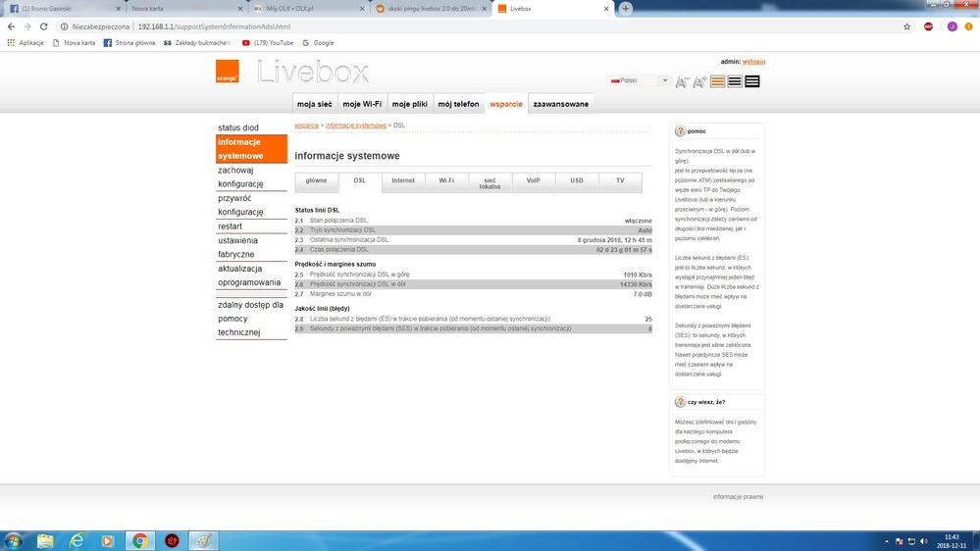This screenshot has height=551, width=980.
Task: Click the orange logo icon
Action: pyautogui.click(x=228, y=72)
